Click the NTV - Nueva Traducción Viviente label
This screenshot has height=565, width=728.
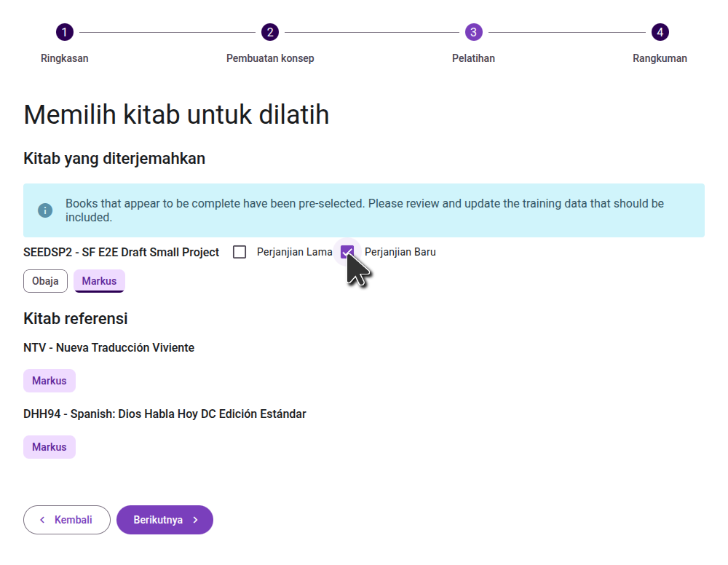coord(108,347)
